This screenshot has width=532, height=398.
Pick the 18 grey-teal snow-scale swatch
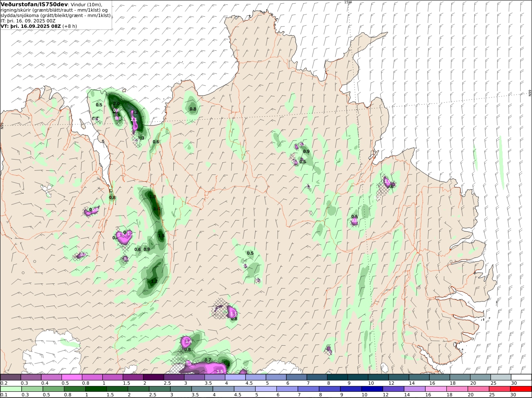pyautogui.click(x=460, y=377)
